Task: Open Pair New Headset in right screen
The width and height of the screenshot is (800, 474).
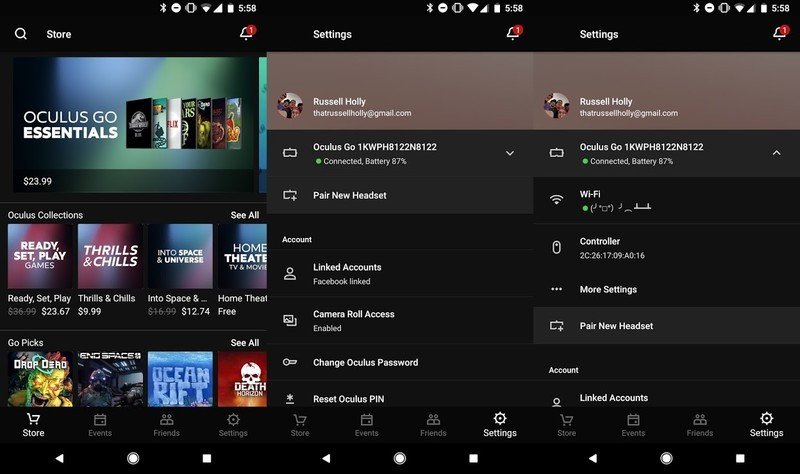Action: 666,326
